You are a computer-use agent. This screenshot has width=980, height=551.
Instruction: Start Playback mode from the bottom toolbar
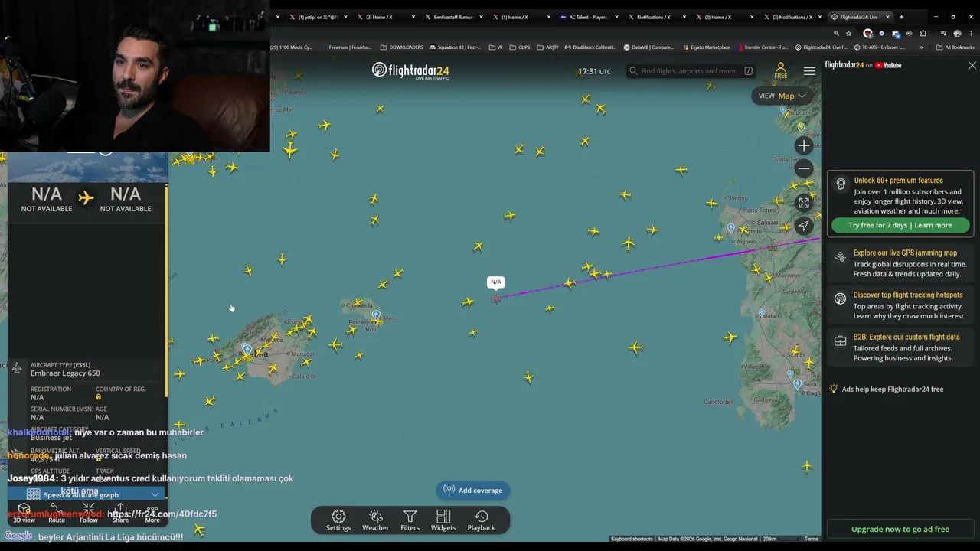[x=481, y=520]
